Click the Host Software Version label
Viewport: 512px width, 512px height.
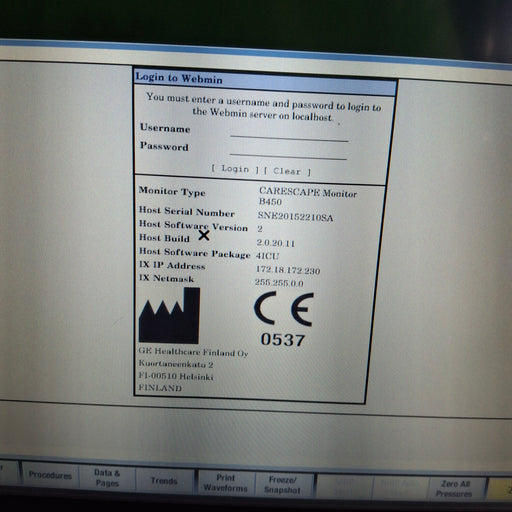(x=193, y=226)
